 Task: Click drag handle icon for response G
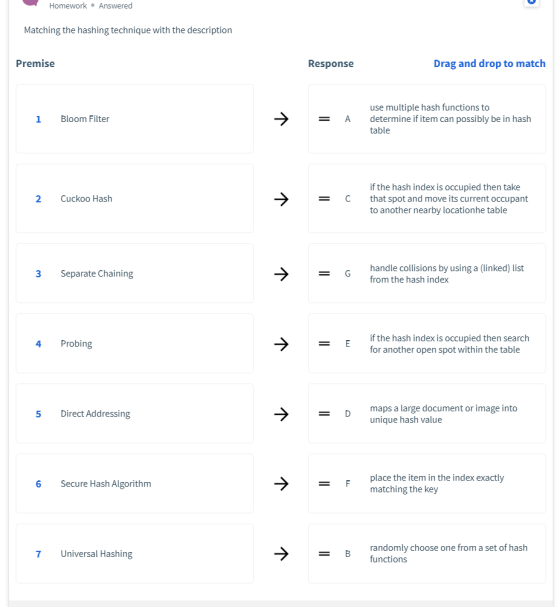click(x=324, y=274)
